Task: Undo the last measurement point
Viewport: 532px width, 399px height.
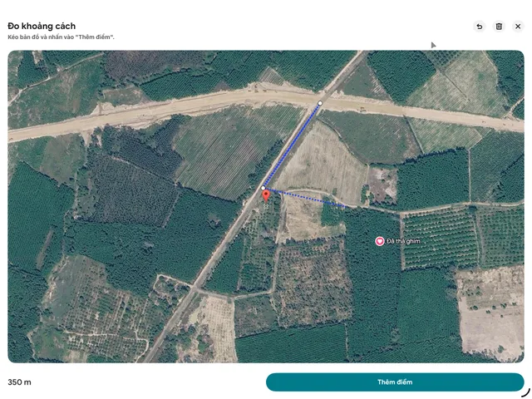Action: (480, 27)
